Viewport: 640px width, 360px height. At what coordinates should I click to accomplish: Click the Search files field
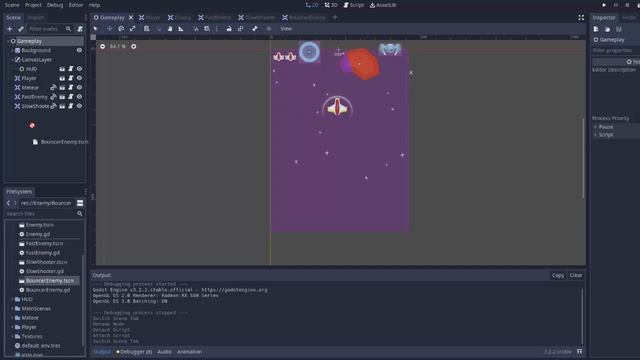click(44, 214)
